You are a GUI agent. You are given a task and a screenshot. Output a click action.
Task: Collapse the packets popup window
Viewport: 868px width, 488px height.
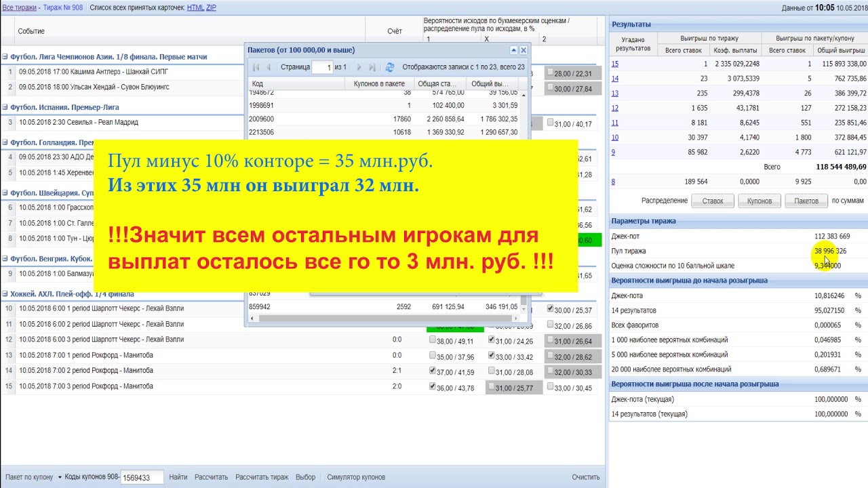tap(514, 50)
